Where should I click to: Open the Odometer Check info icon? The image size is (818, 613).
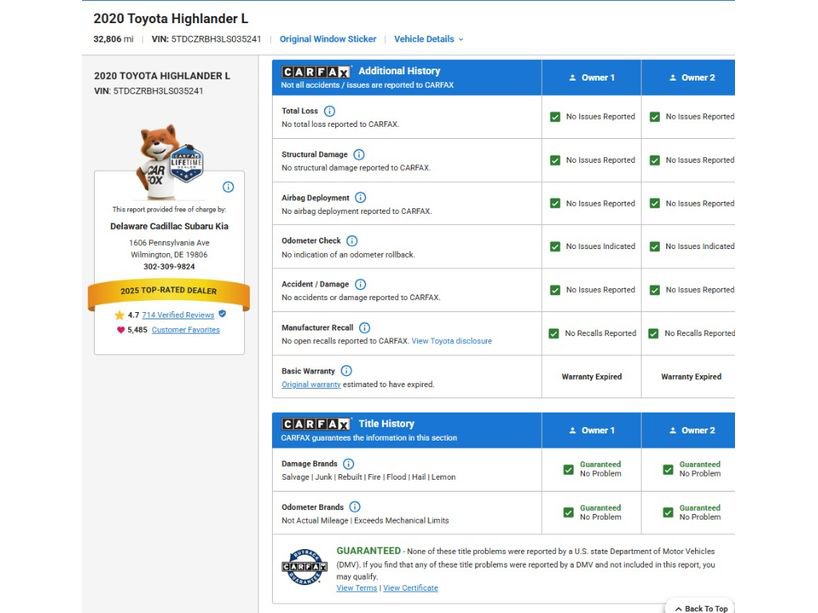(x=352, y=241)
